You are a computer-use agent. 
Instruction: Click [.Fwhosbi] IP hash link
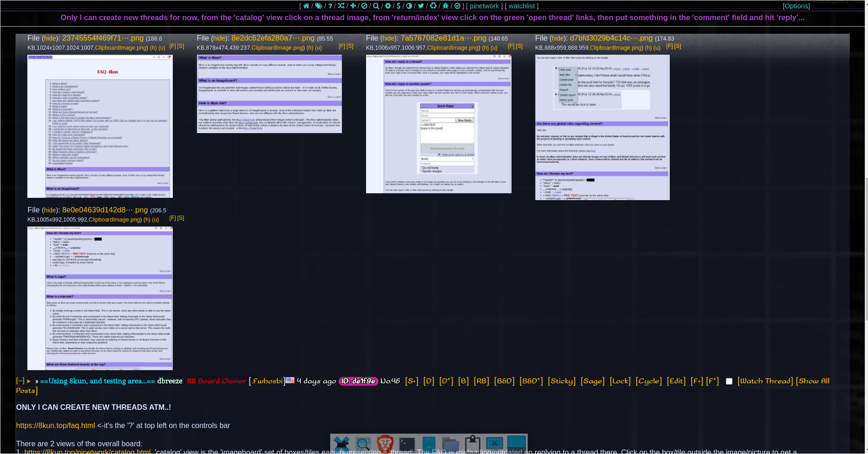pyautogui.click(x=267, y=381)
